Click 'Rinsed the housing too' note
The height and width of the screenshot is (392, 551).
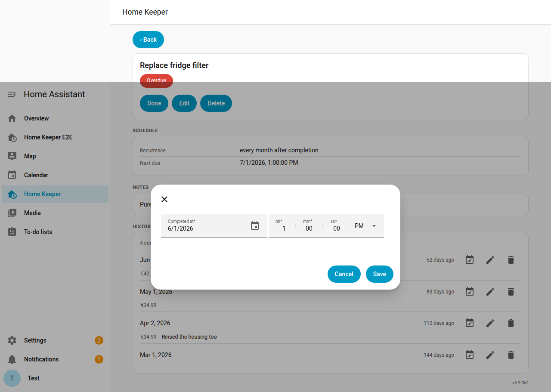click(189, 337)
